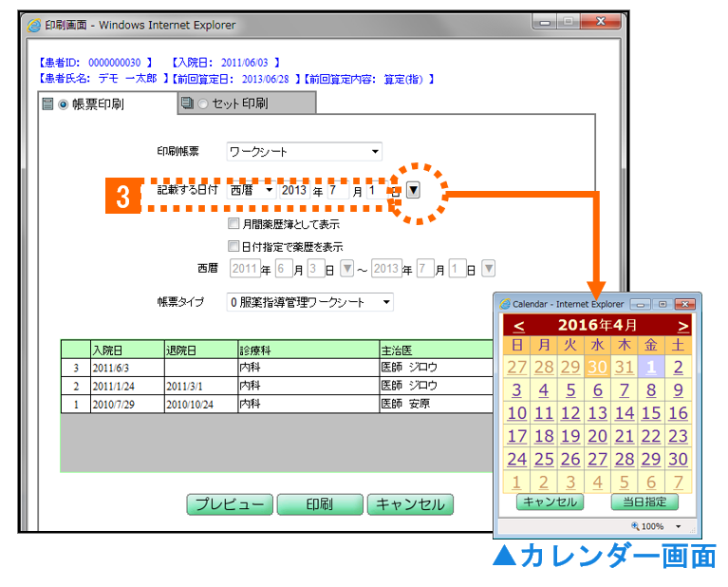728x587 pixels.
Task: Select day 15 in the calendar
Action: [x=651, y=413]
